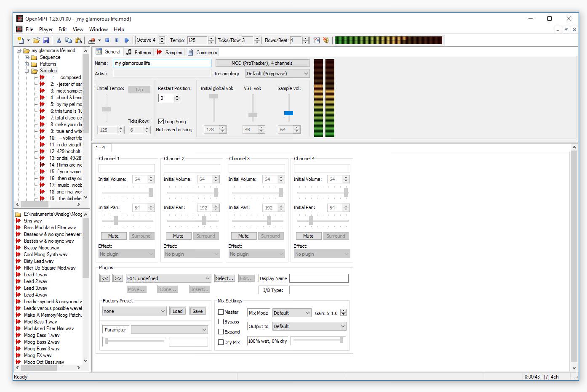Click the icon next to '5ths.wav'
This screenshot has width=587, height=392.
[18, 221]
